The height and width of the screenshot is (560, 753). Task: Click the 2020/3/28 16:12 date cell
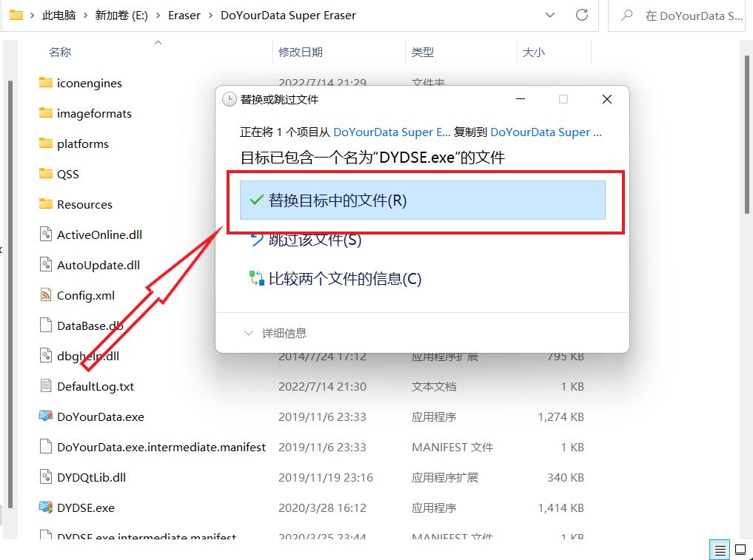tap(322, 507)
